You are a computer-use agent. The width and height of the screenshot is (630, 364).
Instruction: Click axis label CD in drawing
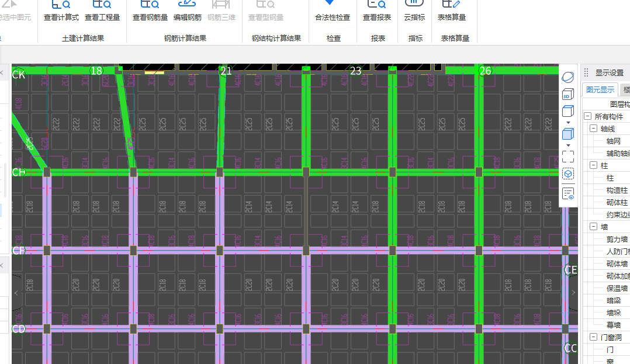coord(19,329)
